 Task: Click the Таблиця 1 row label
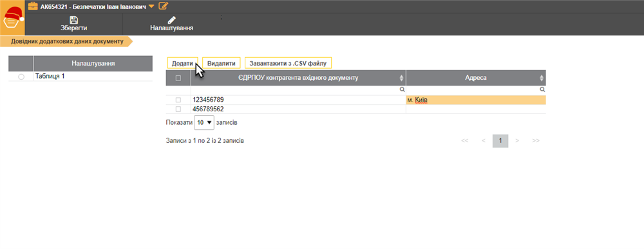coord(50,77)
